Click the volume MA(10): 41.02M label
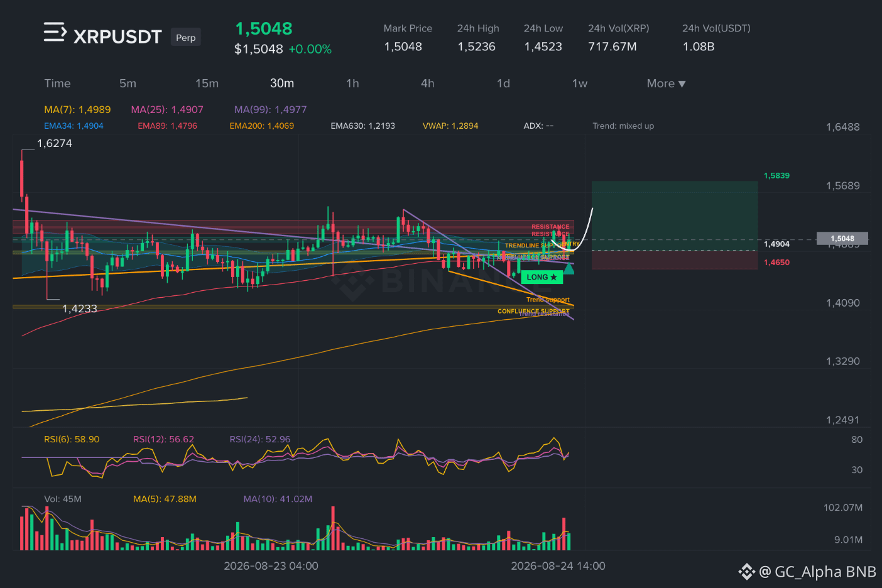 pos(278,499)
